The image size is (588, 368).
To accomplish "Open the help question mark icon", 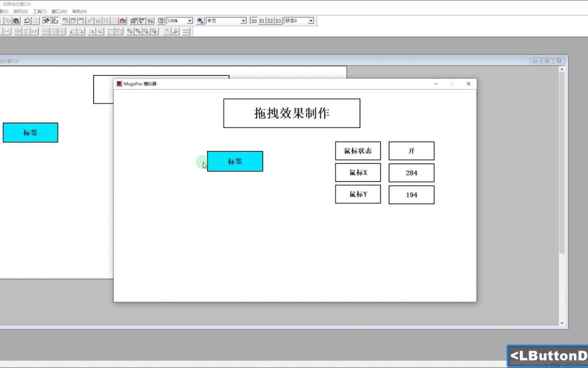I will click(x=161, y=21).
